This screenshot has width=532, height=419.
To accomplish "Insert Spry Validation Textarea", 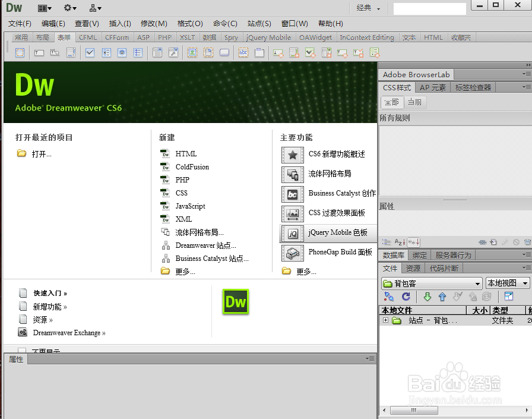I will coord(294,53).
